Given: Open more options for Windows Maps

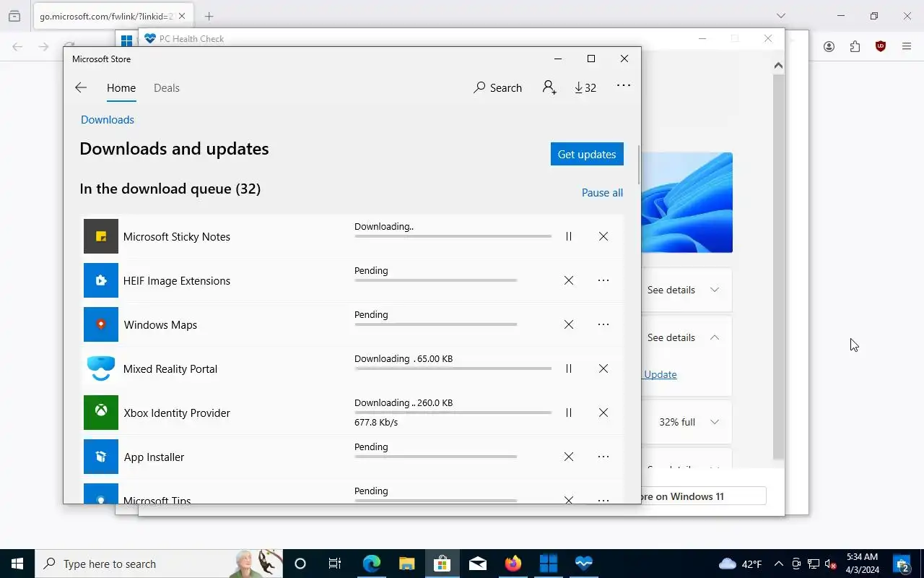Looking at the screenshot, I should (603, 324).
